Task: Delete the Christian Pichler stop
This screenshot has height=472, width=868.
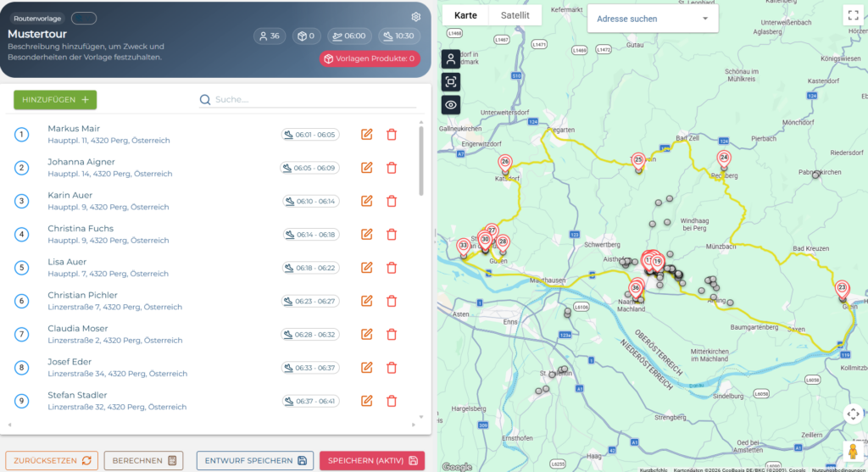Action: click(x=392, y=301)
